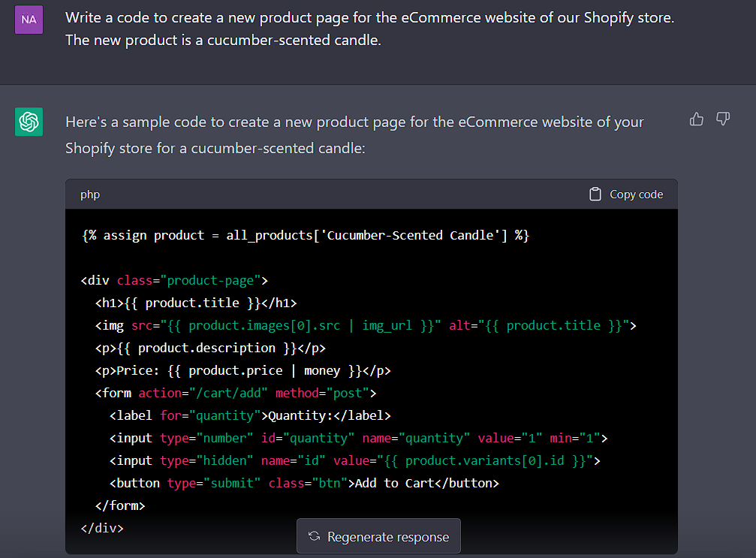
Task: Click the user prompt about cucumber-scented candle
Action: coord(370,29)
